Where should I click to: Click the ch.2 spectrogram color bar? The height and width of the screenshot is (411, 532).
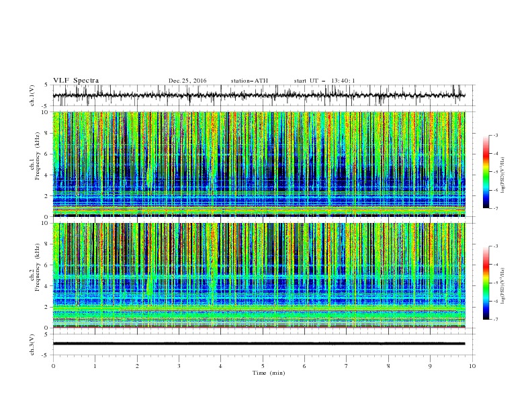[486, 283]
